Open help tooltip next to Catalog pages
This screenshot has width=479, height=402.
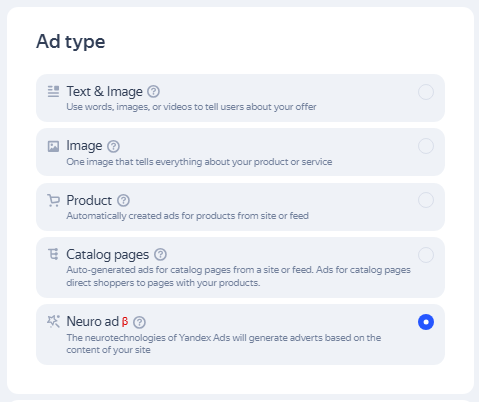click(160, 255)
